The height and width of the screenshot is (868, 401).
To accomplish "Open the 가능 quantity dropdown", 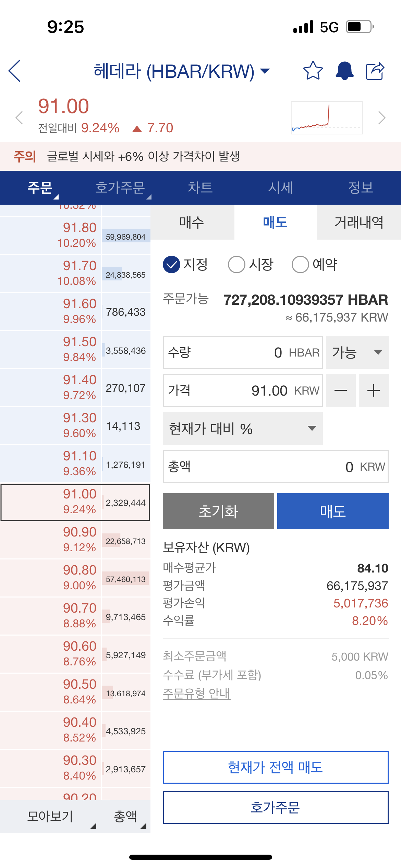I will tap(357, 352).
